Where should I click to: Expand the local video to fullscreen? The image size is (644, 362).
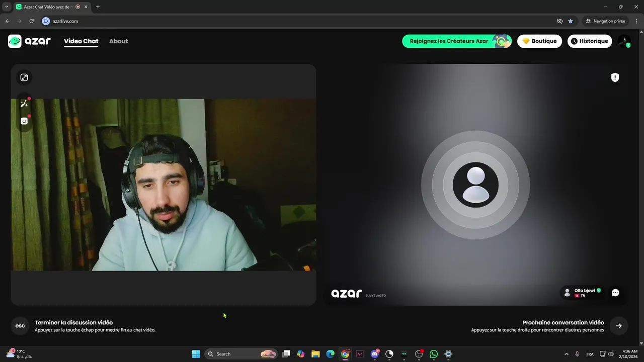(24, 77)
